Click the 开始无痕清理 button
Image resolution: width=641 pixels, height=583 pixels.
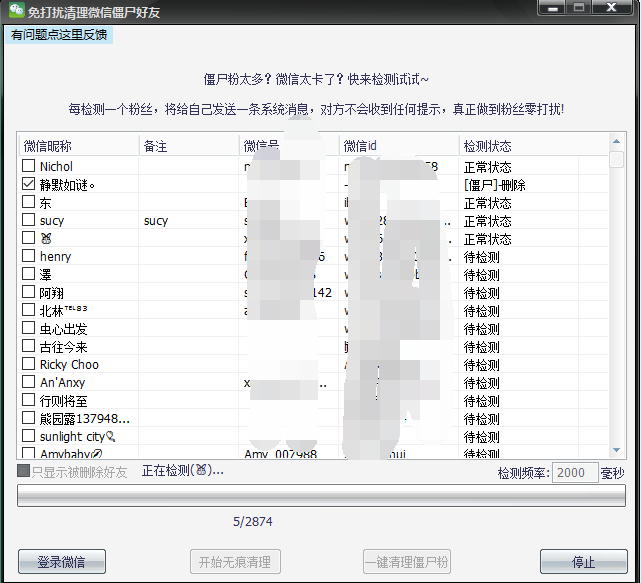(x=235, y=562)
